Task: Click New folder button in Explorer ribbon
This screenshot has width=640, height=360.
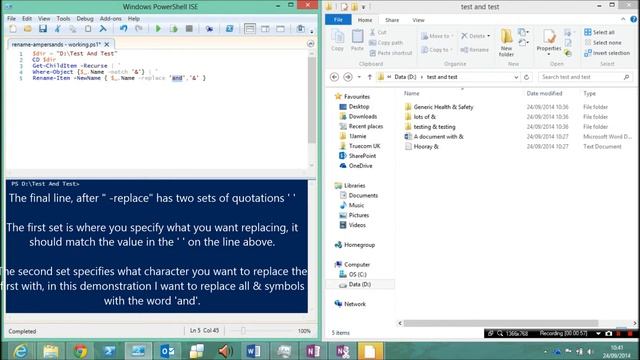Action: coord(507,42)
